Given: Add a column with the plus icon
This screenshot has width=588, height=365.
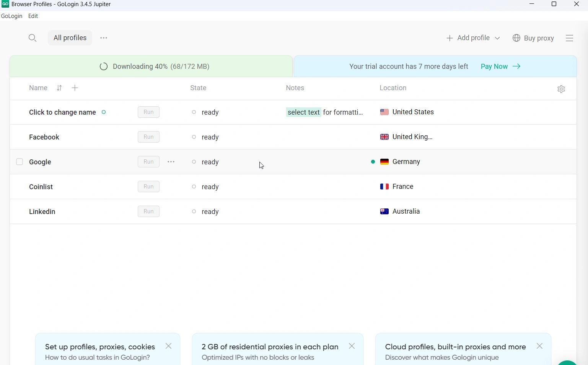Looking at the screenshot, I should [x=75, y=88].
